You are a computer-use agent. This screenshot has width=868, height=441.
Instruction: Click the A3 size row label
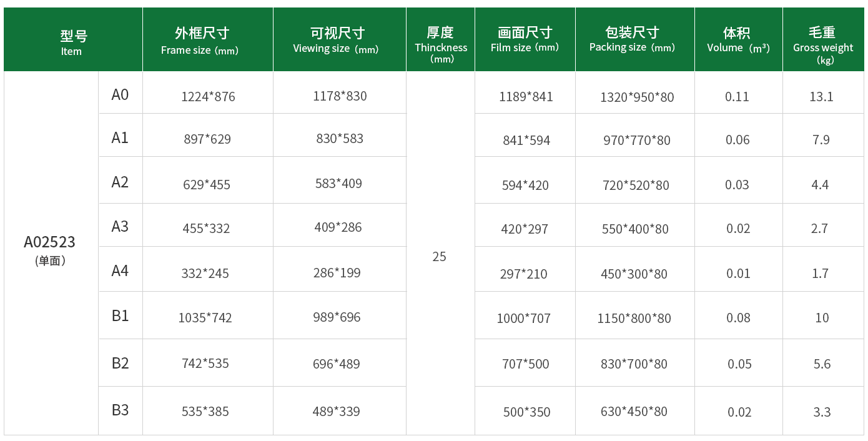point(121,225)
